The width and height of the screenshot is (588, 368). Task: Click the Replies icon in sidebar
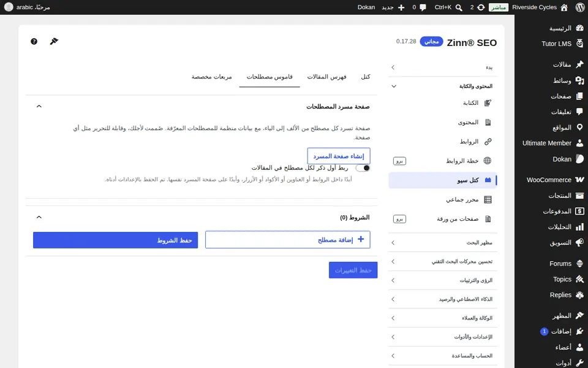580,295
